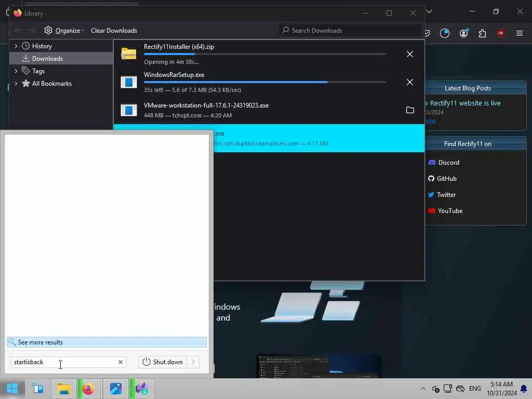
Task: Click the Shut down button
Action: point(163,362)
